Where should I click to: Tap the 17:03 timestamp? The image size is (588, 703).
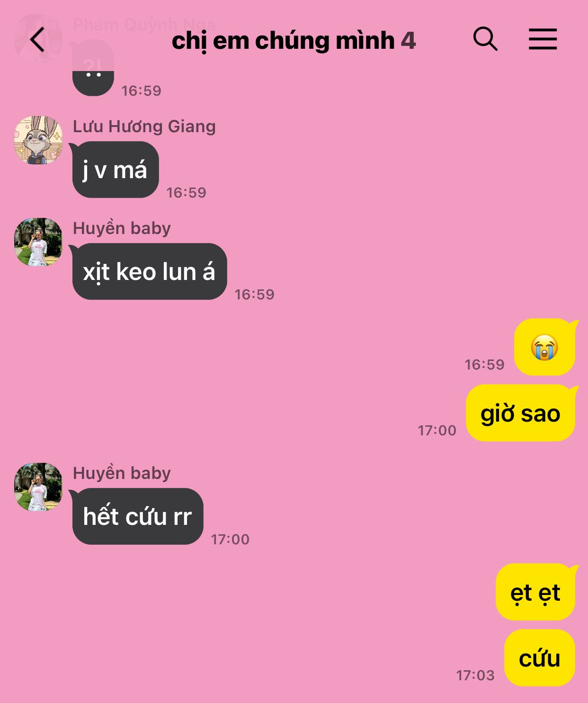[475, 675]
